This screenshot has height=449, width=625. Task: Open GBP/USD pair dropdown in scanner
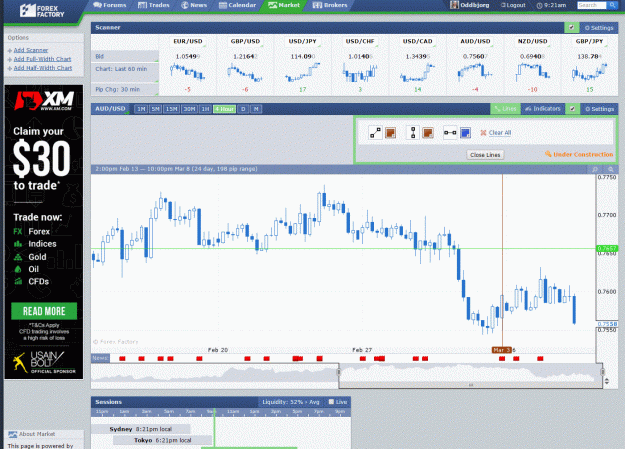(x=245, y=41)
